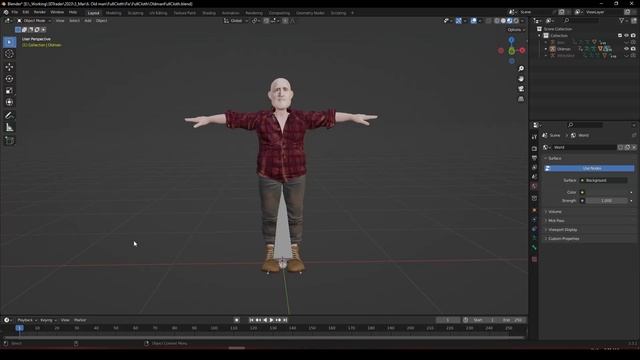Expand the Mist Pass panel

pyautogui.click(x=556, y=221)
